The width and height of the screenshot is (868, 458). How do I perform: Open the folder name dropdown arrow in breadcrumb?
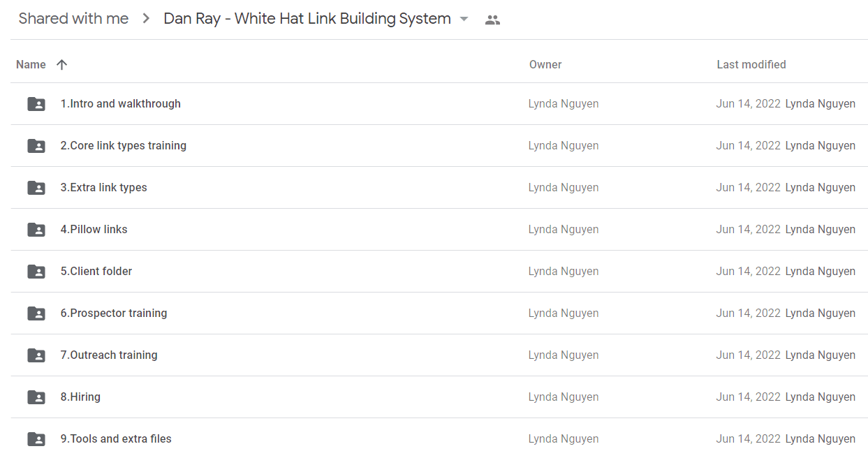click(464, 20)
